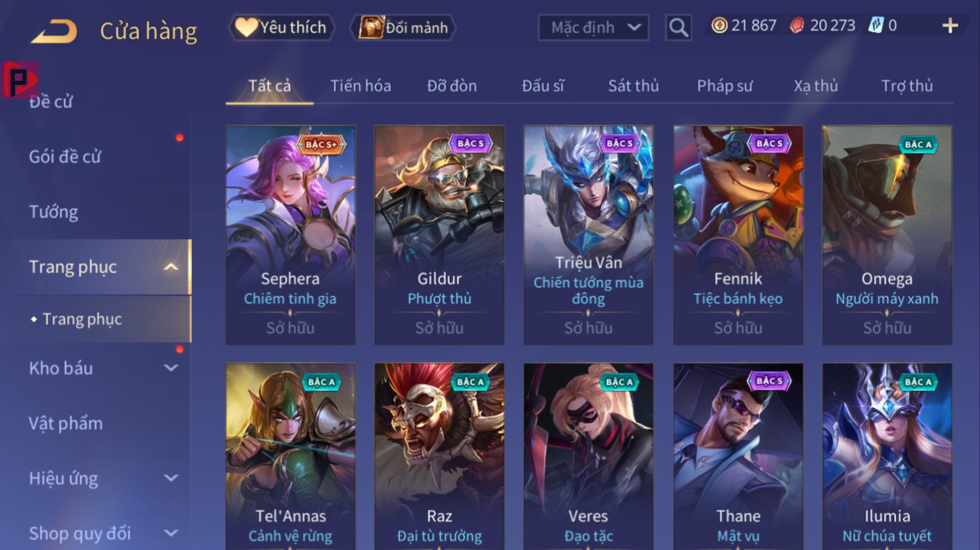Switch to the Pháp sư tab

coord(725,86)
